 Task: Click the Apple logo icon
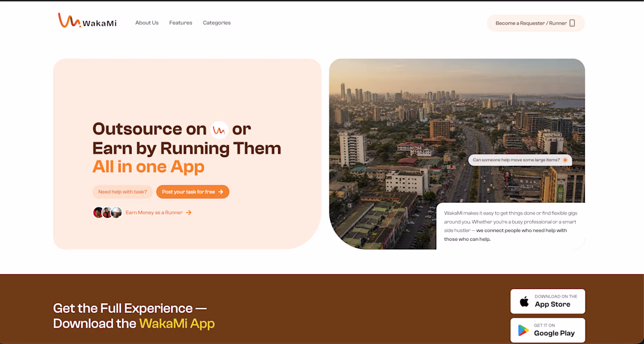point(525,301)
